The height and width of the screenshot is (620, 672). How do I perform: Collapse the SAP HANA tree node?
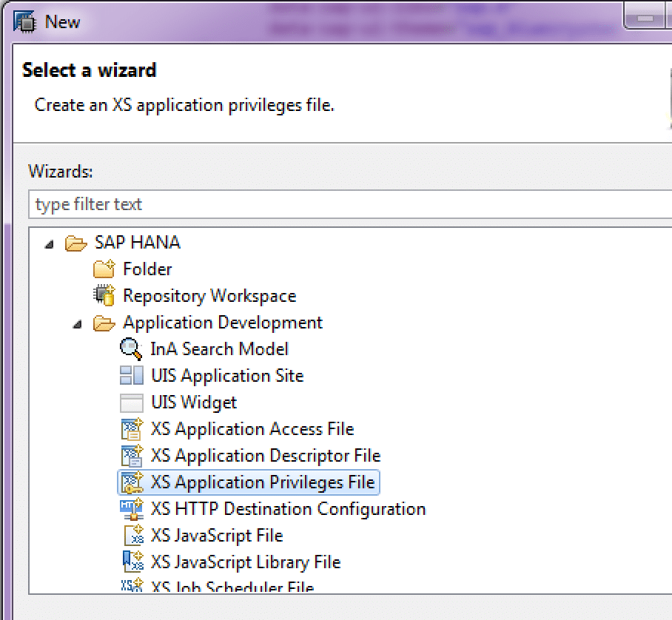pyautogui.click(x=49, y=243)
